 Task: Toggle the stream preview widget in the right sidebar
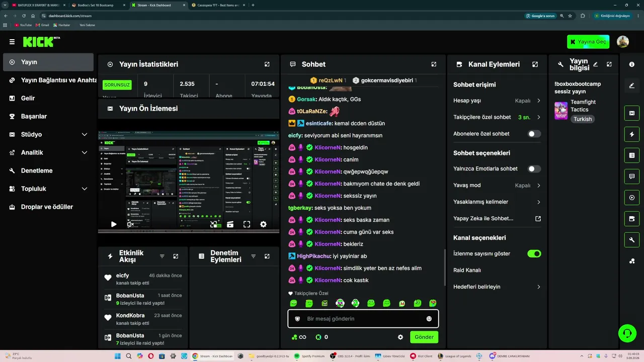click(632, 113)
